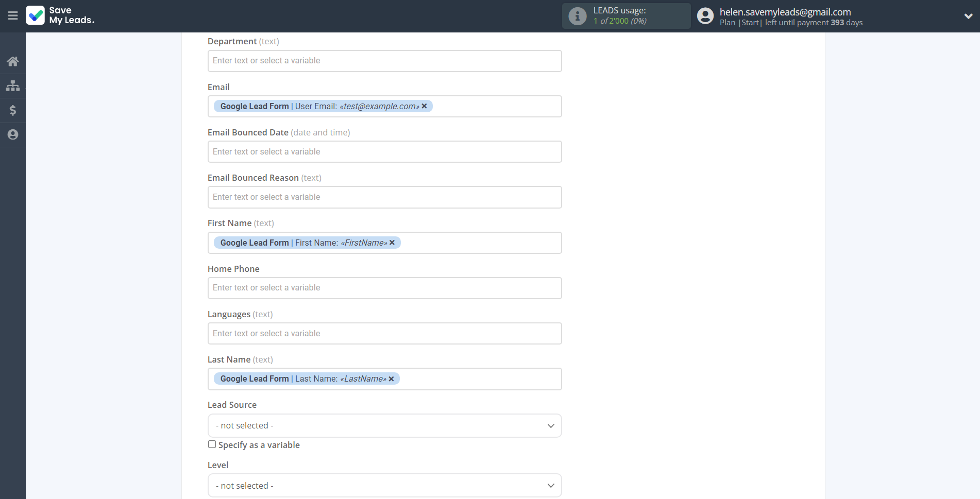Click into the Department text field
Image resolution: width=980 pixels, height=499 pixels.
pyautogui.click(x=384, y=61)
